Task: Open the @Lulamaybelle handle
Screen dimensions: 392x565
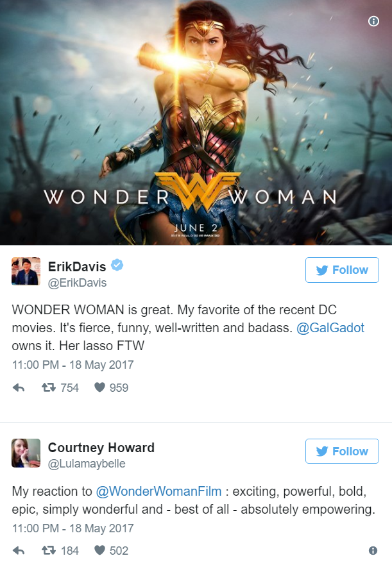Action: tap(87, 464)
